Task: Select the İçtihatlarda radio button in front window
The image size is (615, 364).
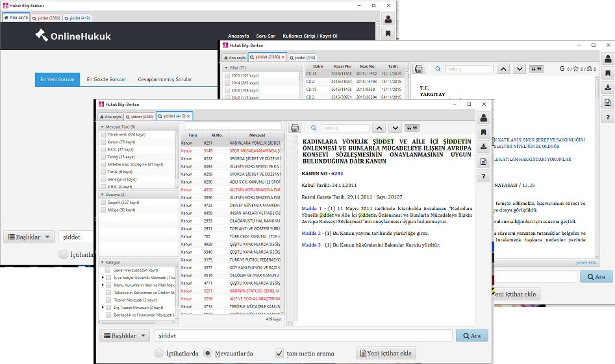Action: [159, 354]
